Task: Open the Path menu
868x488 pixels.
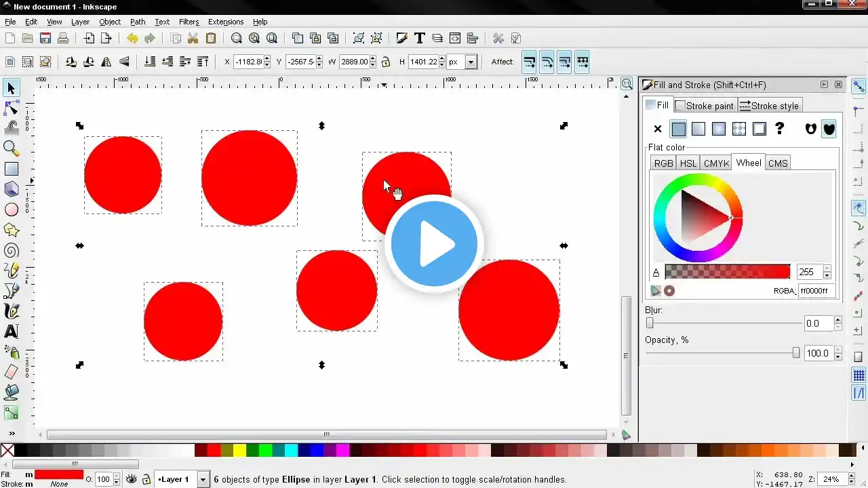Action: pos(138,22)
